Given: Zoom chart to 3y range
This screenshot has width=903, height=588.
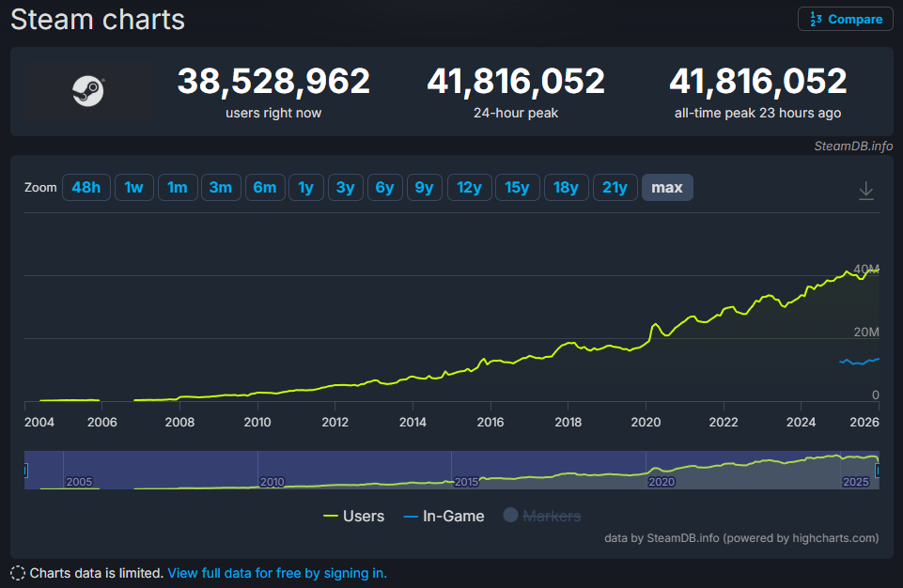Looking at the screenshot, I should click(x=345, y=188).
